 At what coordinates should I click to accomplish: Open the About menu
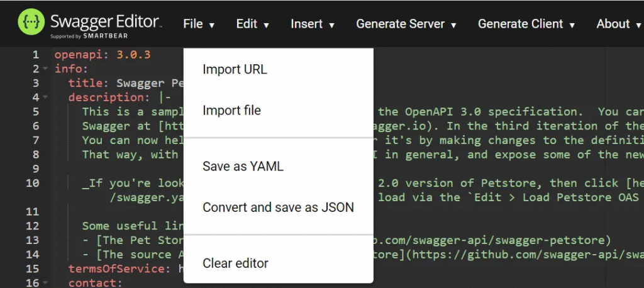(619, 25)
